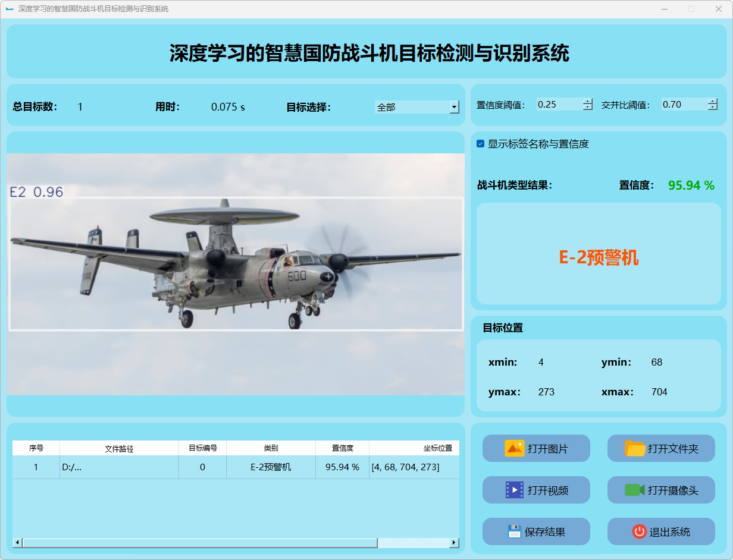
Task: Click the floppy disk save icon
Action: click(x=514, y=531)
